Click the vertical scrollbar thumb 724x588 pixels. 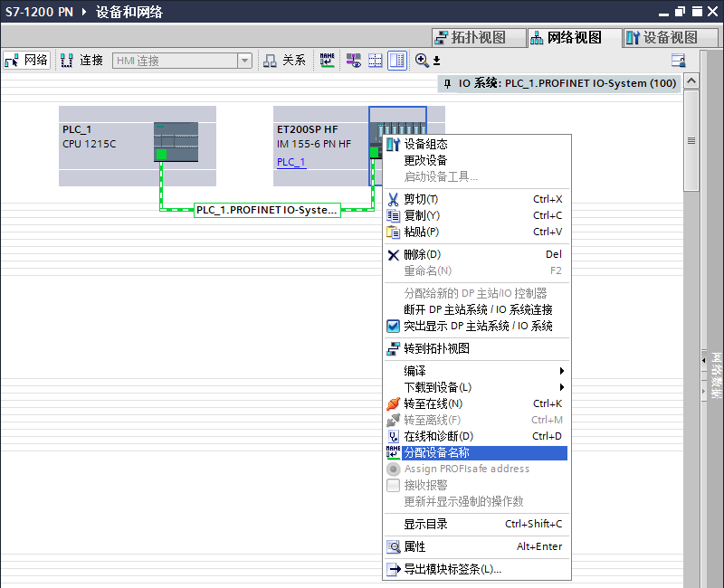pos(691,141)
